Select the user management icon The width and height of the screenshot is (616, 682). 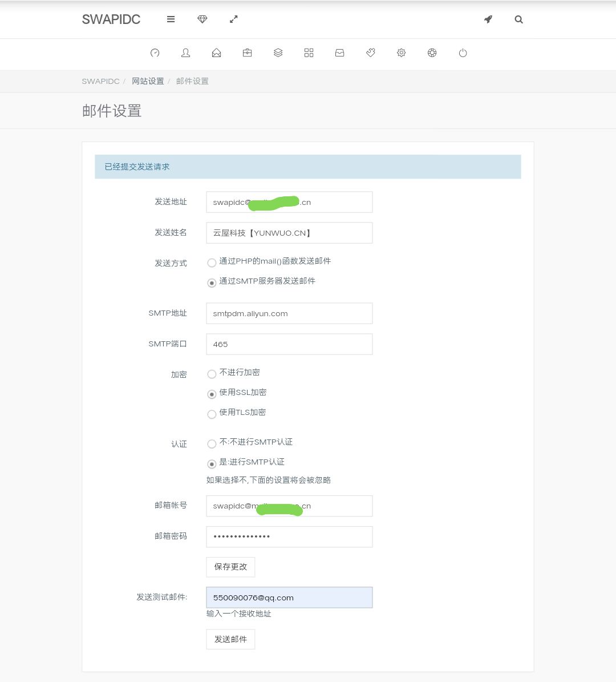185,53
